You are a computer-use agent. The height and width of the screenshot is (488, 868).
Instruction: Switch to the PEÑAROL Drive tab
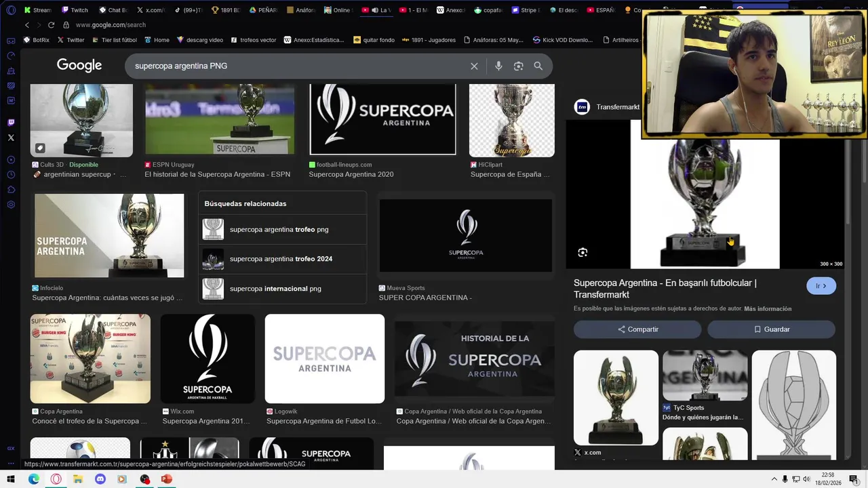click(262, 10)
